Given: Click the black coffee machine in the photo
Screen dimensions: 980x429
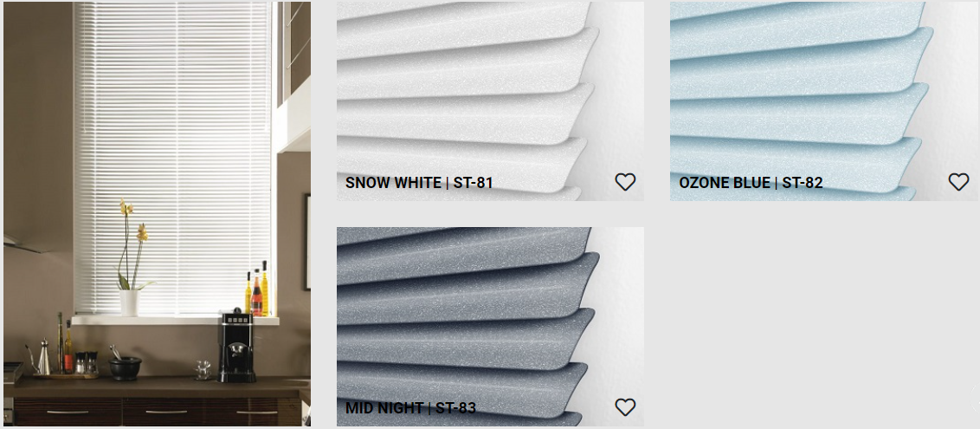Looking at the screenshot, I should 237,346.
